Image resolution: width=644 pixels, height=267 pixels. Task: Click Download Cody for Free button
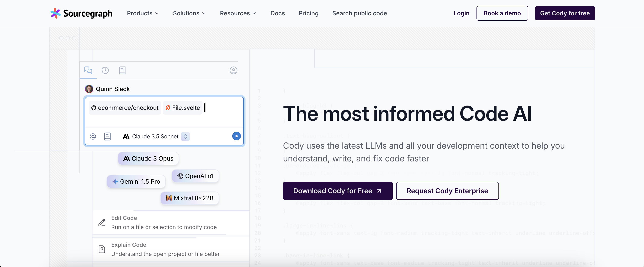(337, 191)
